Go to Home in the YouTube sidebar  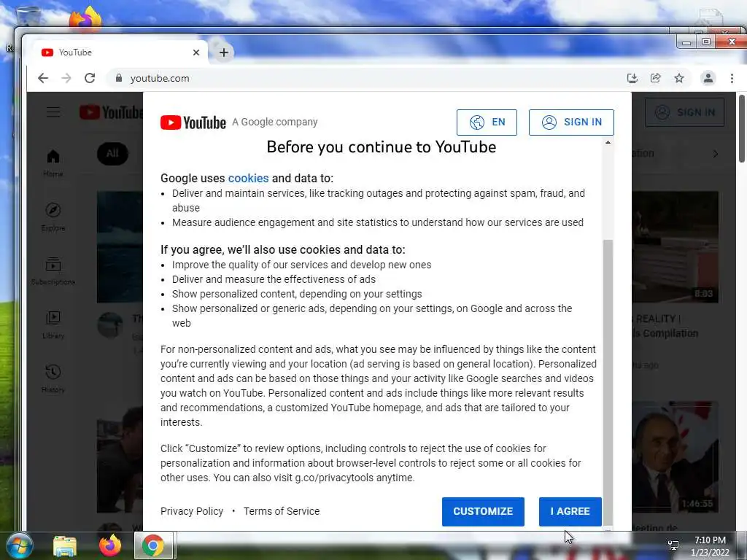(x=53, y=163)
